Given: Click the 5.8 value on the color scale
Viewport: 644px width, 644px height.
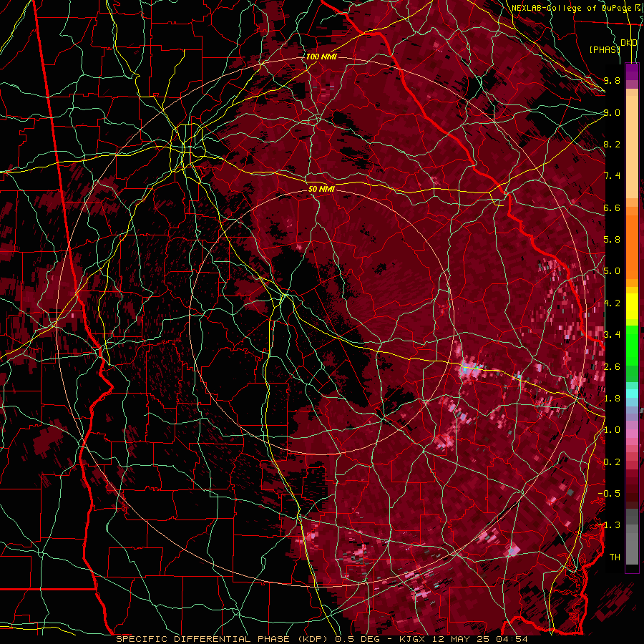Looking at the screenshot, I should point(612,240).
